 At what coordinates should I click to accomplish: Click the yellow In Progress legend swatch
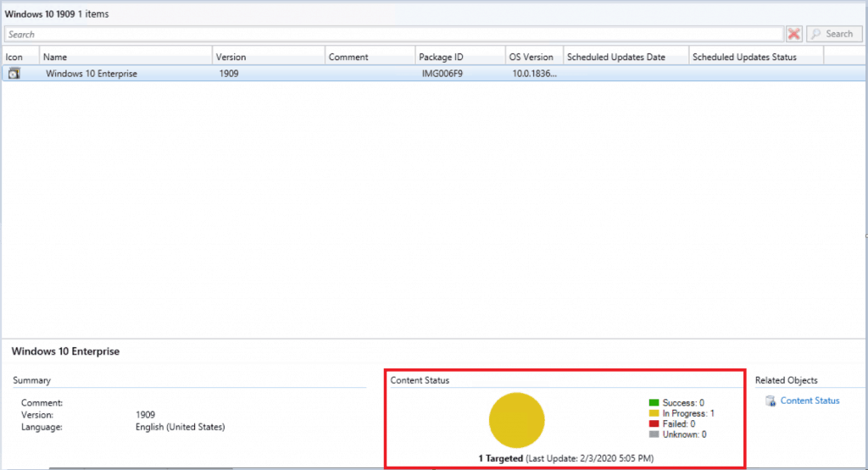click(x=654, y=413)
